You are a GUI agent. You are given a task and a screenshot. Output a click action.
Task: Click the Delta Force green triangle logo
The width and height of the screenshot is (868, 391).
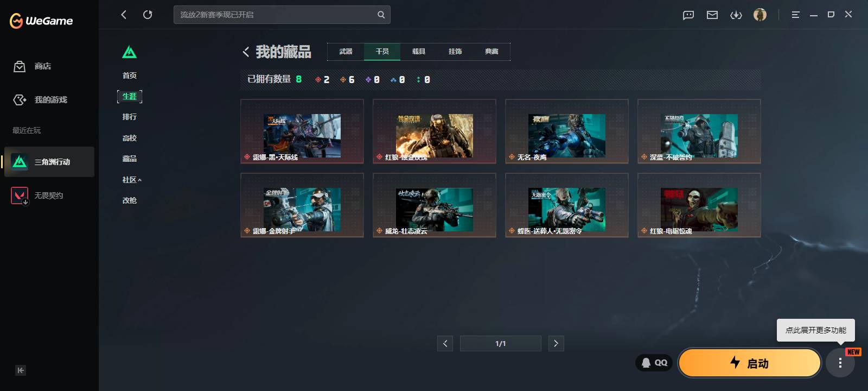pos(129,52)
